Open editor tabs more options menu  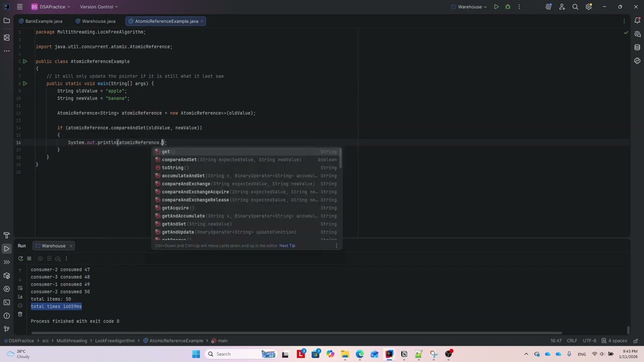[x=624, y=21]
